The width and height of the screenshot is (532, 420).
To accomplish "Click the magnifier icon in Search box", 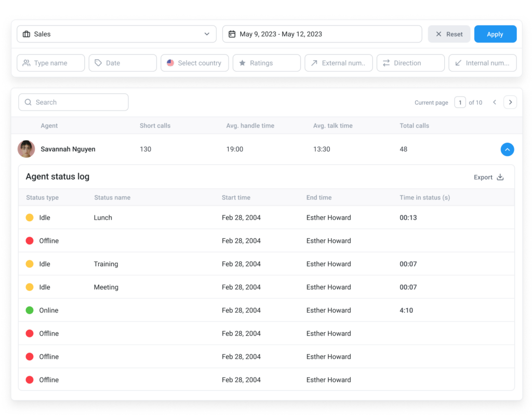I will (28, 102).
